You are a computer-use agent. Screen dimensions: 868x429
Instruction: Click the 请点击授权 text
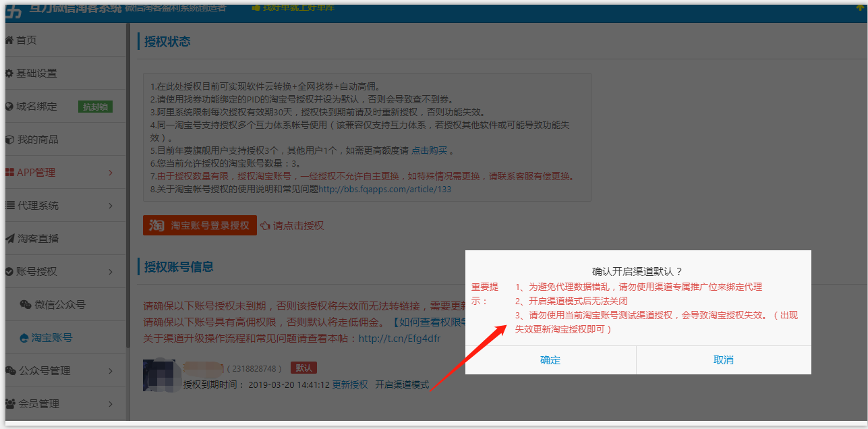pyautogui.click(x=298, y=226)
